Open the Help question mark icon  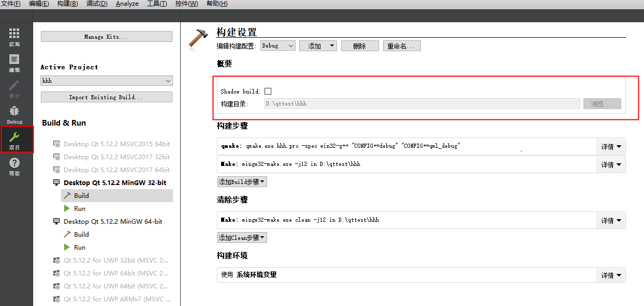click(14, 163)
